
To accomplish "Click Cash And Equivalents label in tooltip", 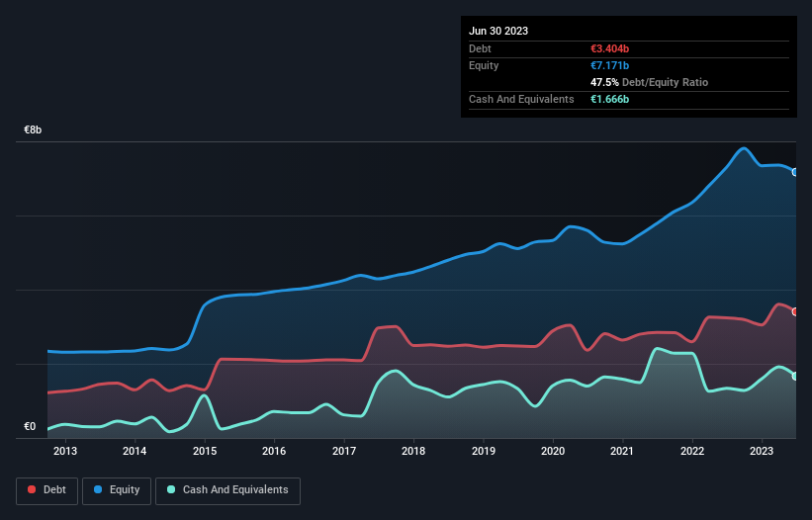I will [x=521, y=99].
